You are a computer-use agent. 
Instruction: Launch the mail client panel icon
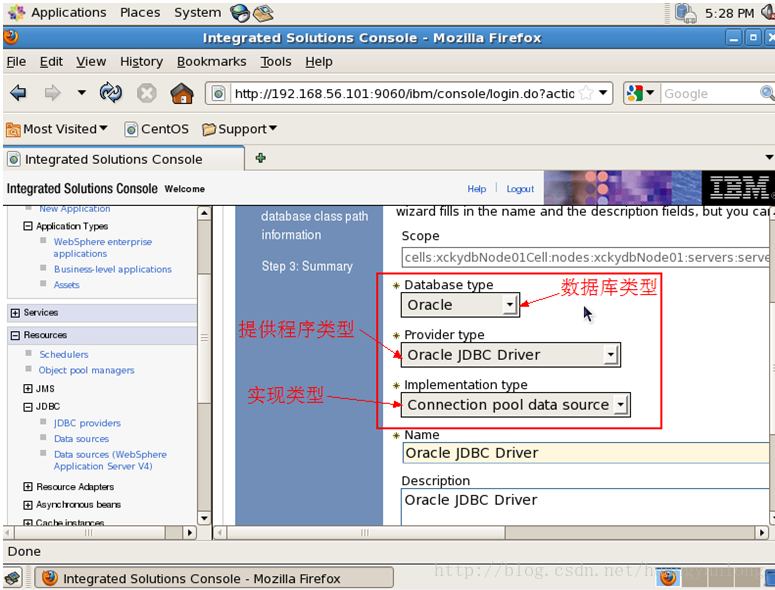[263, 13]
